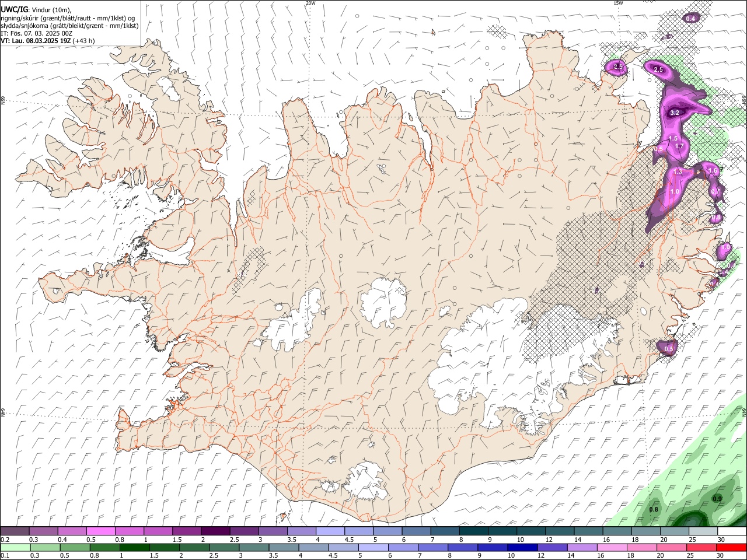Click the 0.9 rain value in the green sea area
This screenshot has width=747, height=560.
pos(717,499)
